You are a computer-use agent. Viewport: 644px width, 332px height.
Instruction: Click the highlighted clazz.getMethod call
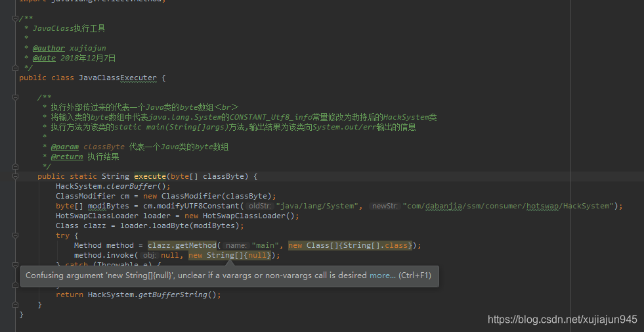click(x=182, y=246)
